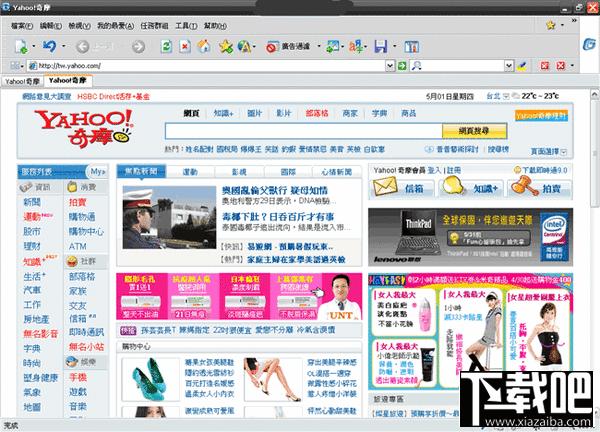Image resolution: width=600 pixels, height=432 pixels.
Task: Click the text size 'a' icon
Action: [x=355, y=47]
